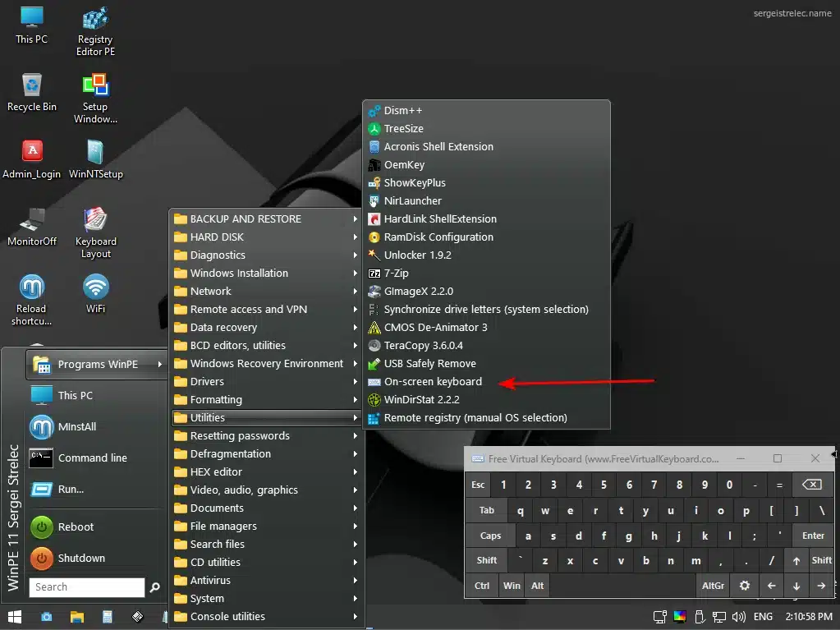Viewport: 840px width, 630px height.
Task: Select Remote registry manual OS selection
Action: 486,418
